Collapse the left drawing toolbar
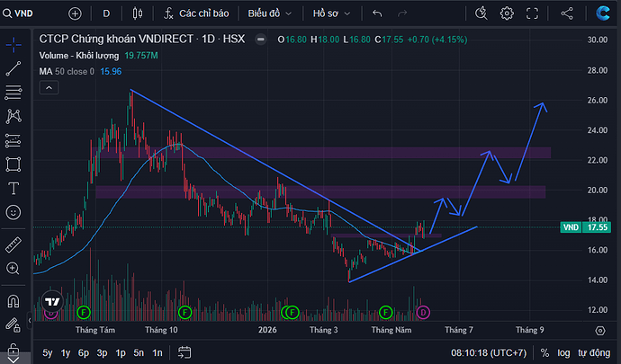The image size is (621, 364). (30, 321)
